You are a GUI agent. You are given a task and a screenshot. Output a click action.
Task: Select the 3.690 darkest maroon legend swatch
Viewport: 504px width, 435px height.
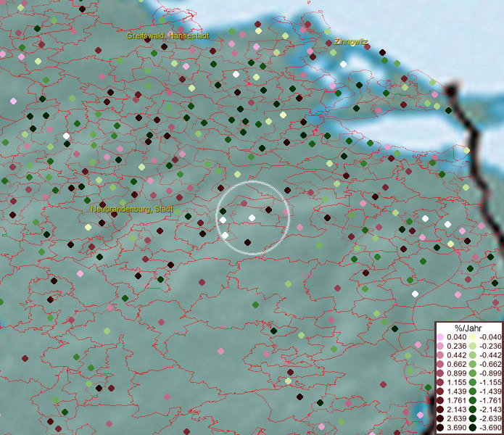coord(440,428)
